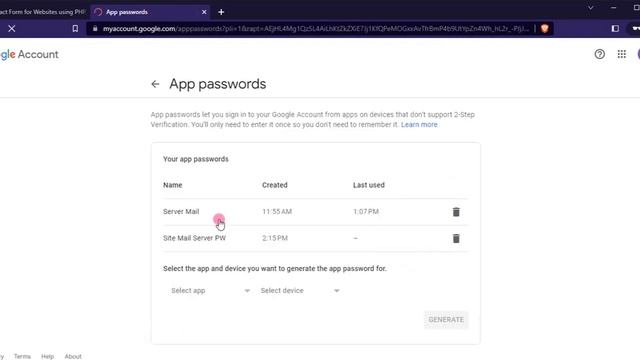Click the Name column header
The width and height of the screenshot is (640, 360).
click(x=173, y=185)
